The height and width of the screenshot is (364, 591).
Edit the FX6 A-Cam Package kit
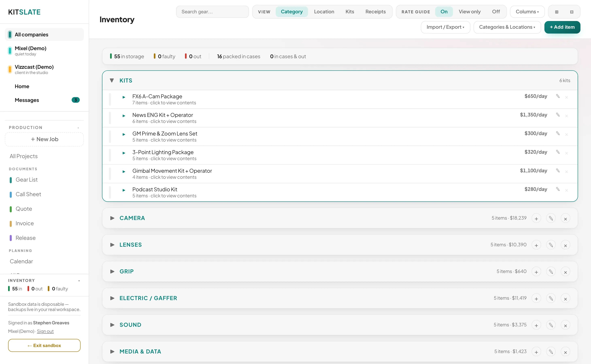pos(558,96)
